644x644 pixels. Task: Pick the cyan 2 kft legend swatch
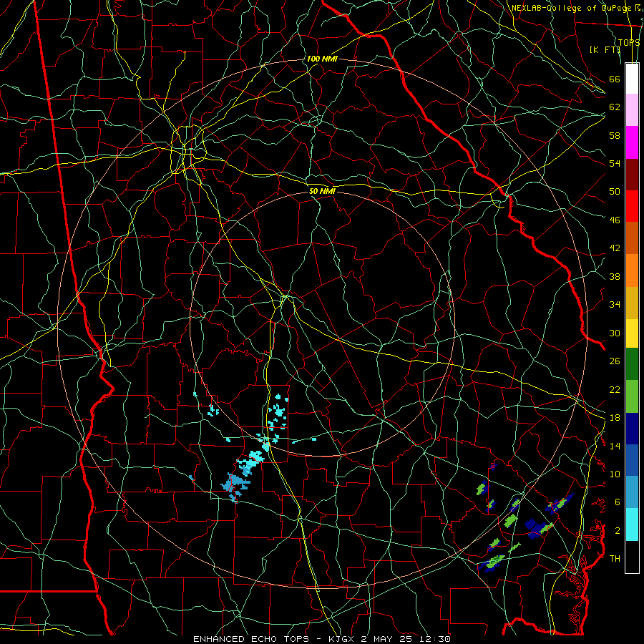(632, 525)
